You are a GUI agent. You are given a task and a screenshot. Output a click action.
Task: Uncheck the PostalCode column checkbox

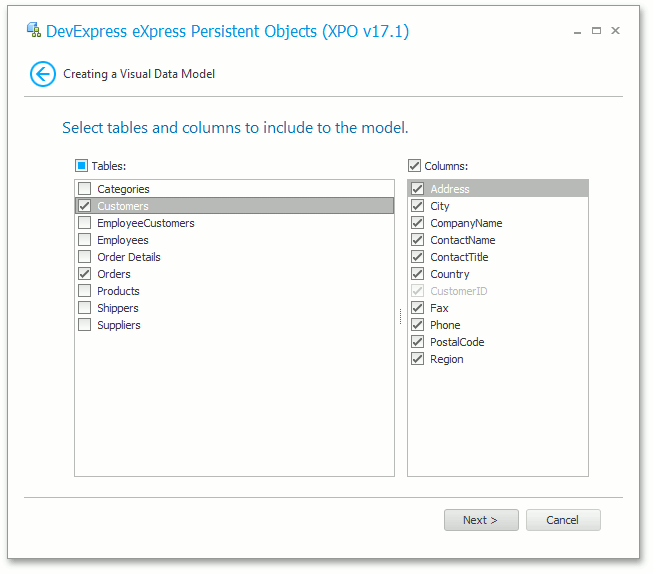pyautogui.click(x=418, y=342)
